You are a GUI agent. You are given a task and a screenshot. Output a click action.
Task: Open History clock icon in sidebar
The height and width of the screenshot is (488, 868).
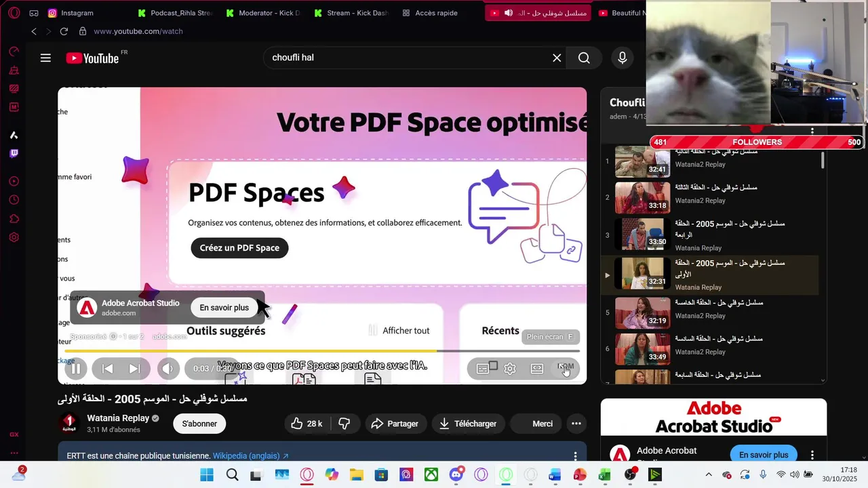pos(14,200)
